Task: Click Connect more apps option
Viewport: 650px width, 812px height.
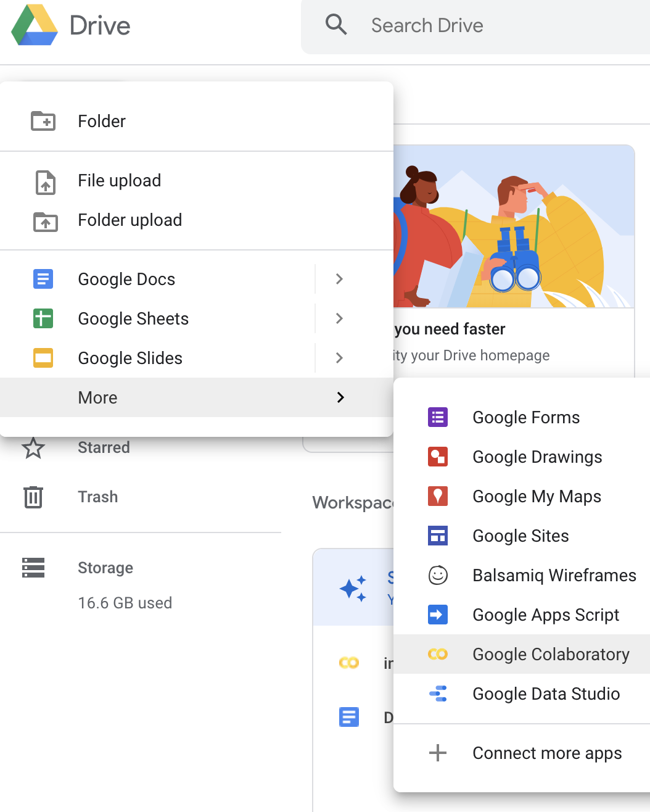Action: pyautogui.click(x=522, y=753)
